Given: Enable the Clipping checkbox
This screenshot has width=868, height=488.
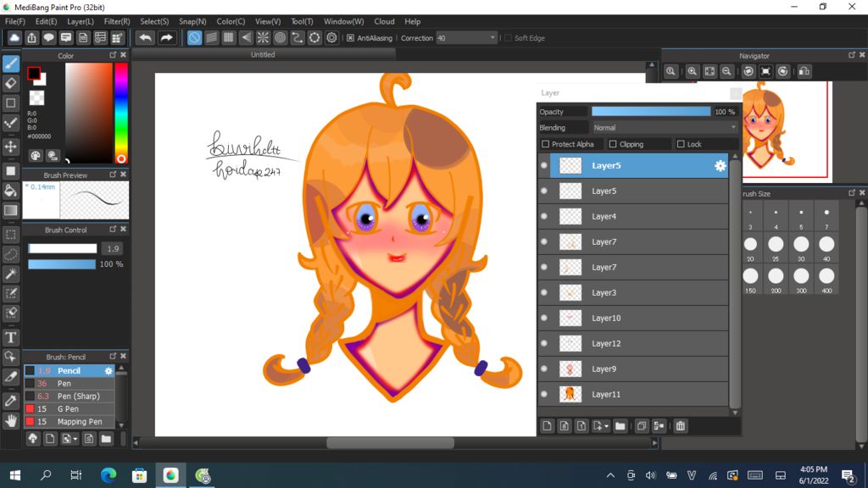Looking at the screenshot, I should (613, 144).
